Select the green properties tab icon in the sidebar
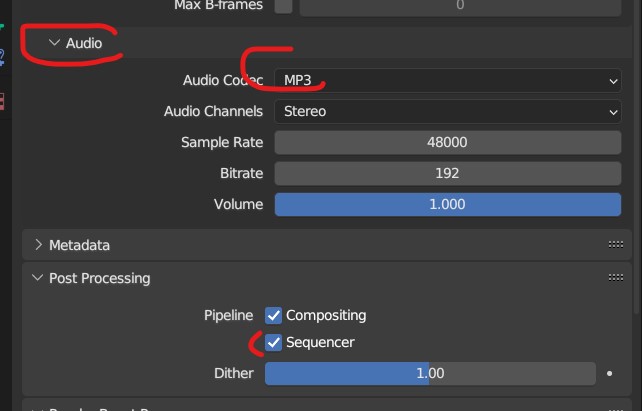Viewport: 642px width, 411px height. coord(2,27)
